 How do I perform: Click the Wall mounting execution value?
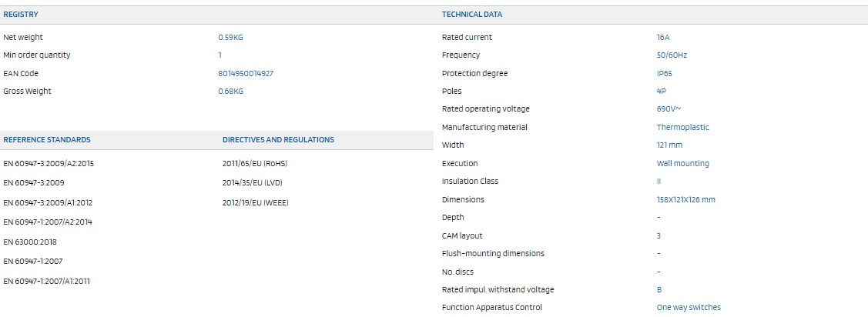(682, 164)
